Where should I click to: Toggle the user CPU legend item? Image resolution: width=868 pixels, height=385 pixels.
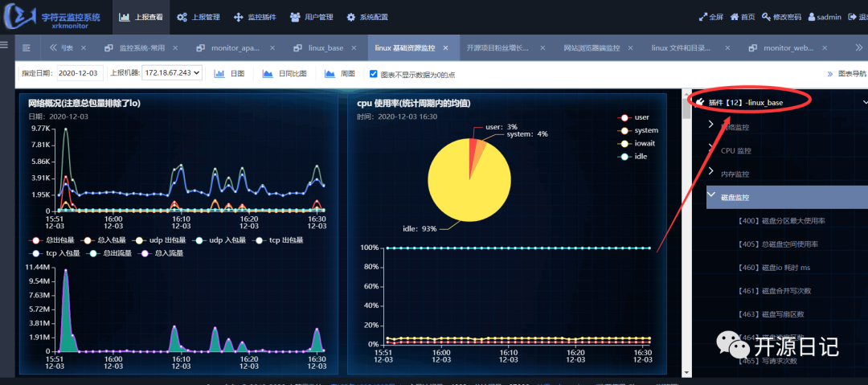click(x=634, y=117)
